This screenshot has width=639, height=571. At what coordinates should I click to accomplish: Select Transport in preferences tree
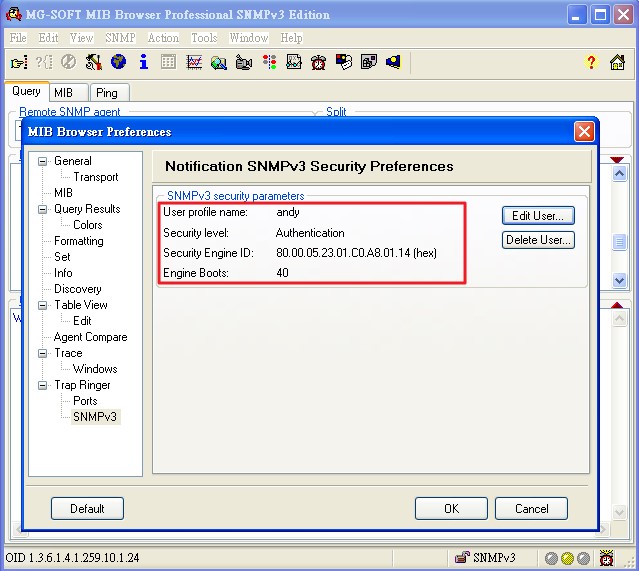(96, 177)
